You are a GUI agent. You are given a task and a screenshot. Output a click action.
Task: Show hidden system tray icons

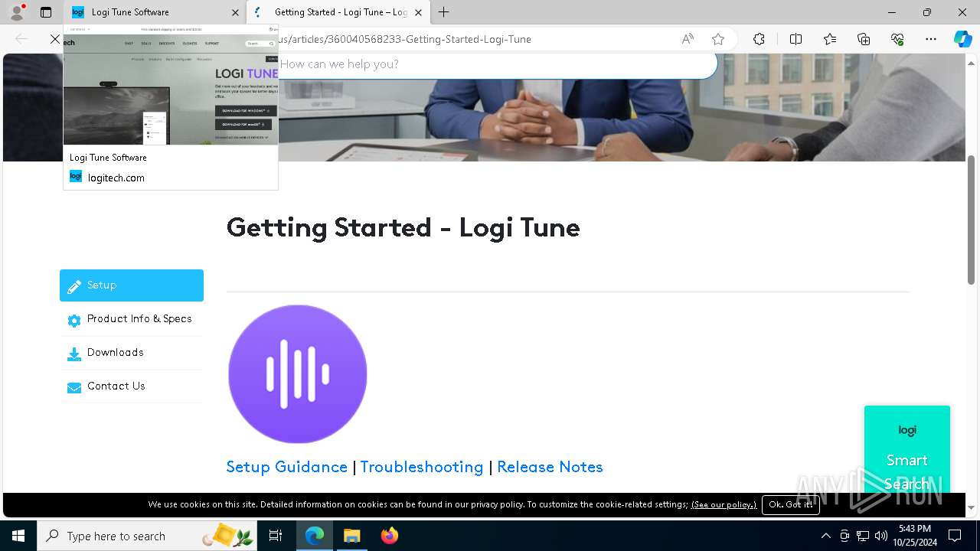[825, 536]
